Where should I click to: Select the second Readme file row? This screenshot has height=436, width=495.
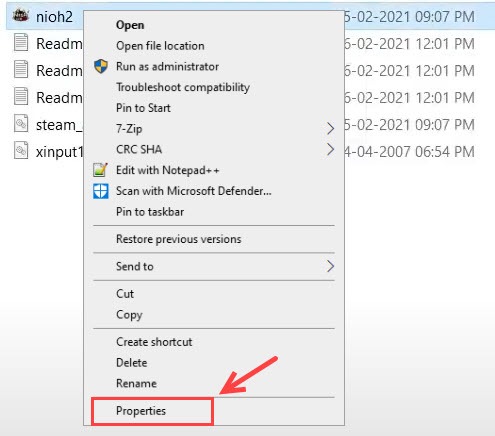(45, 70)
